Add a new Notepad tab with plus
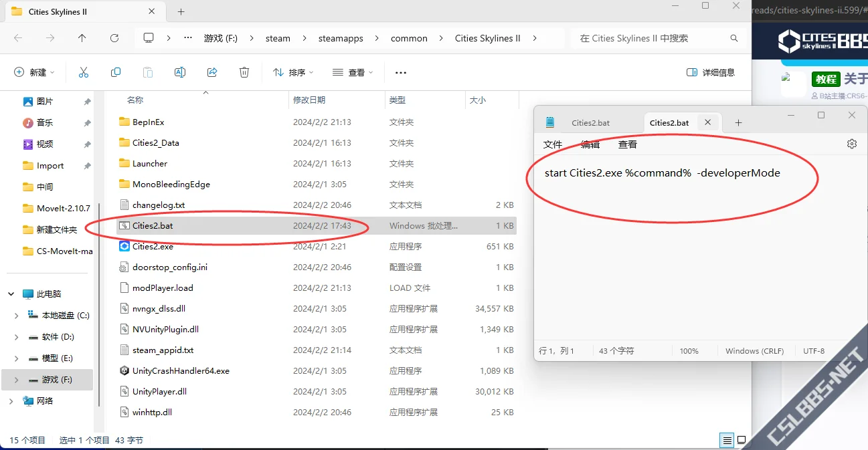 739,122
